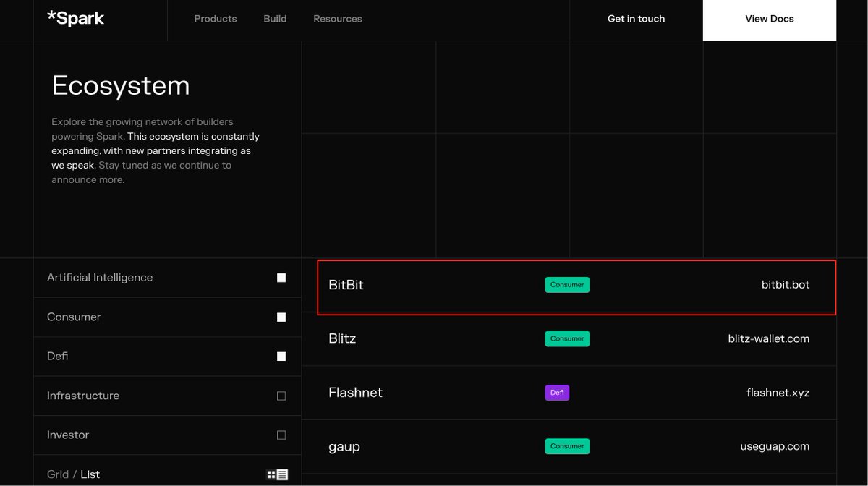Open View Docs button
Viewport: 868px width, 486px height.
pos(770,20)
